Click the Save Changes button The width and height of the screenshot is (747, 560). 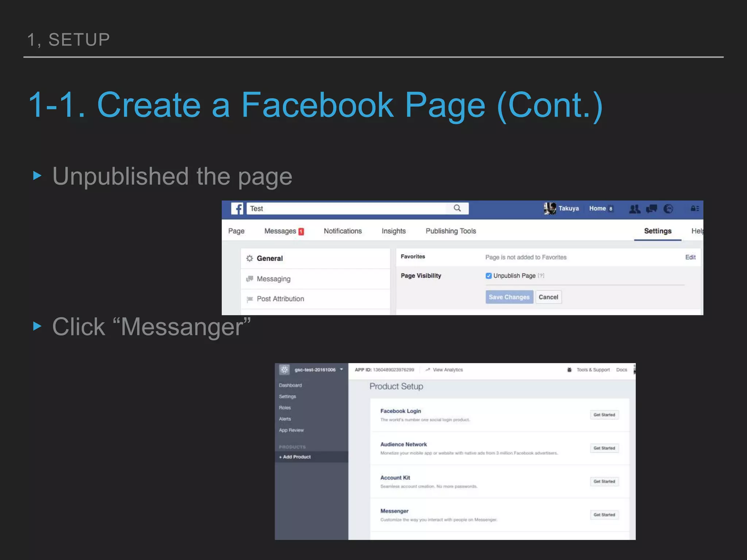point(509,297)
